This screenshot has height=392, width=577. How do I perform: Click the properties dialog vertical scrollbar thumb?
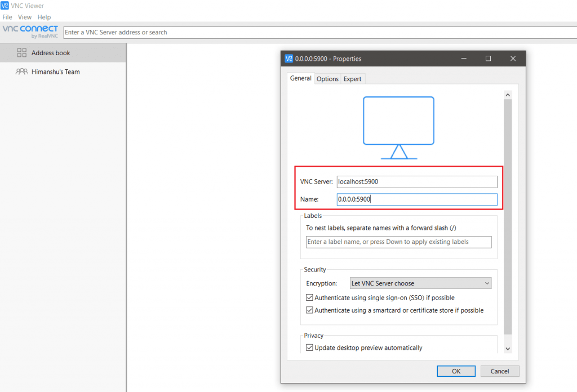click(508, 217)
